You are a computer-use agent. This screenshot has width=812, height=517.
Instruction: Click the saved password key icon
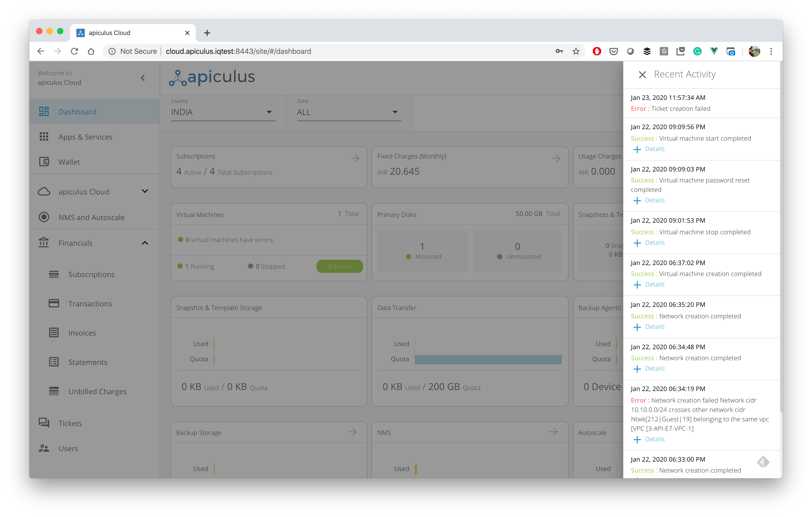(x=559, y=51)
